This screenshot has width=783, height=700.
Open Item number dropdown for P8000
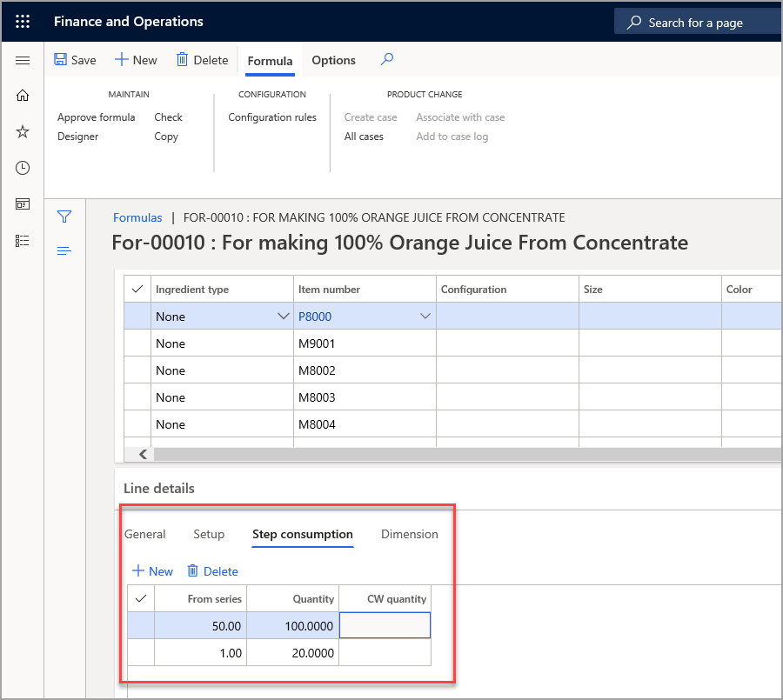point(425,316)
